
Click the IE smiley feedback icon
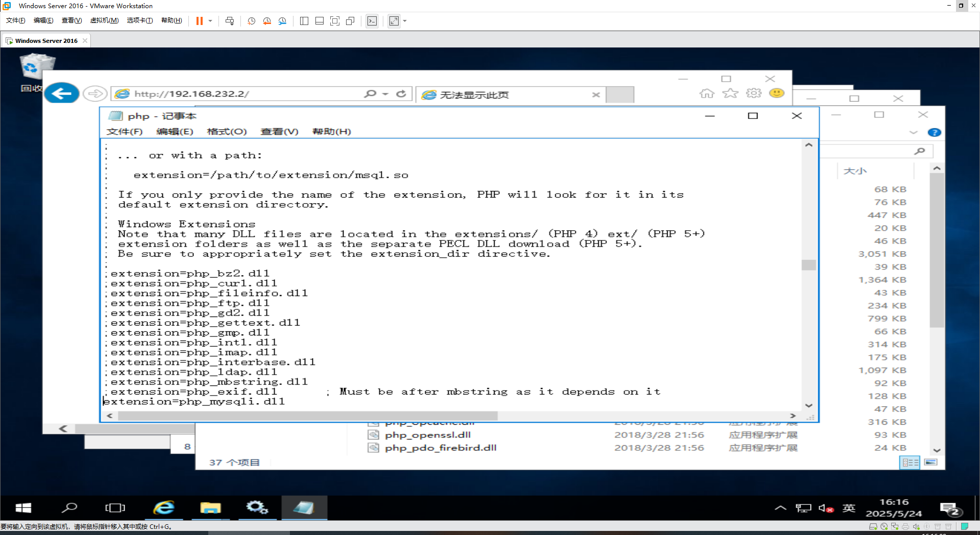pyautogui.click(x=776, y=93)
